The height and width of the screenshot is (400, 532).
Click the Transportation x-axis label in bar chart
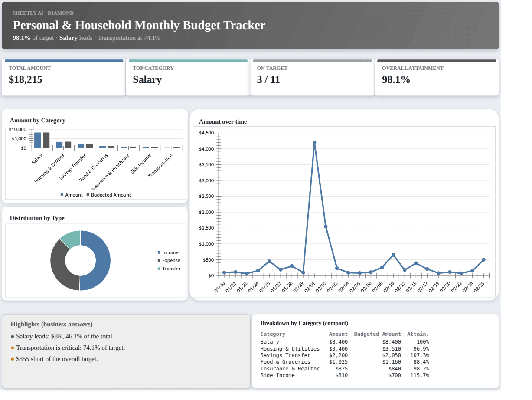160,165
